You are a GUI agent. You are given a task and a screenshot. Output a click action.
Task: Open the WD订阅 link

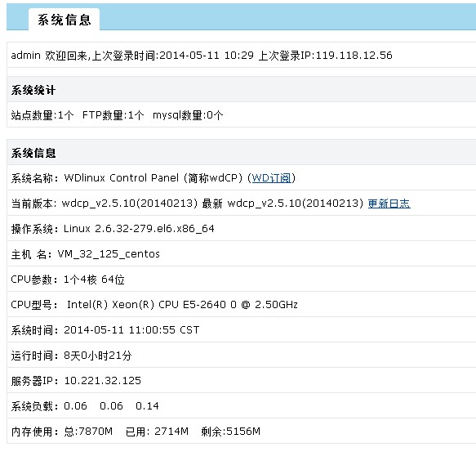(271, 178)
